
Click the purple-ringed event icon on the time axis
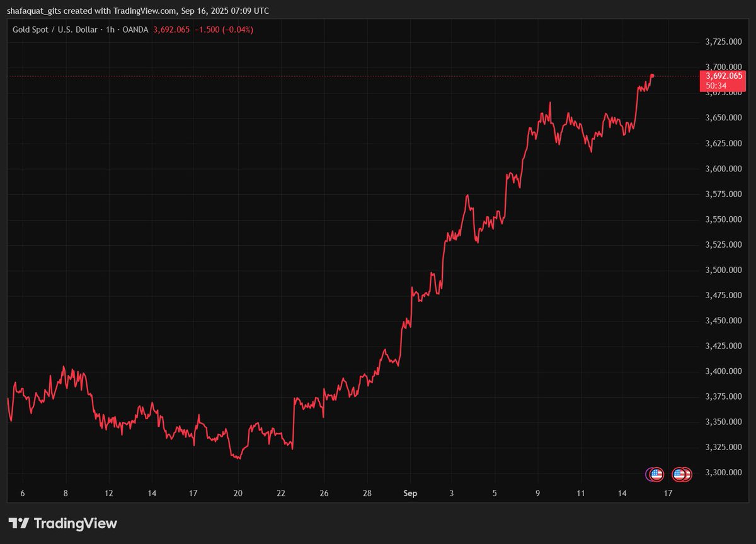click(650, 474)
